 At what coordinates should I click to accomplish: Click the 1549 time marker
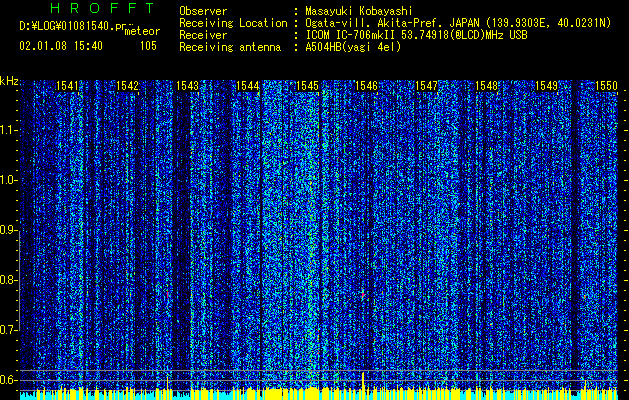(x=547, y=86)
